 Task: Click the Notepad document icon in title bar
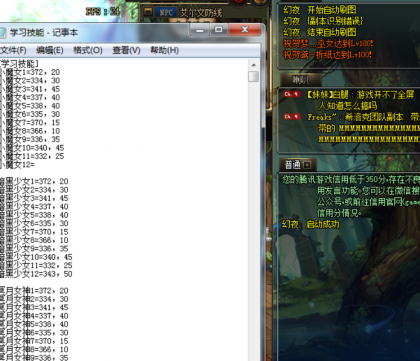point(2,32)
